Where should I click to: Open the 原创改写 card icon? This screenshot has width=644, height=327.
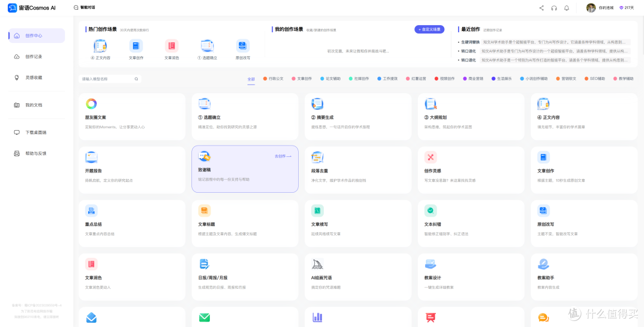coord(543,211)
